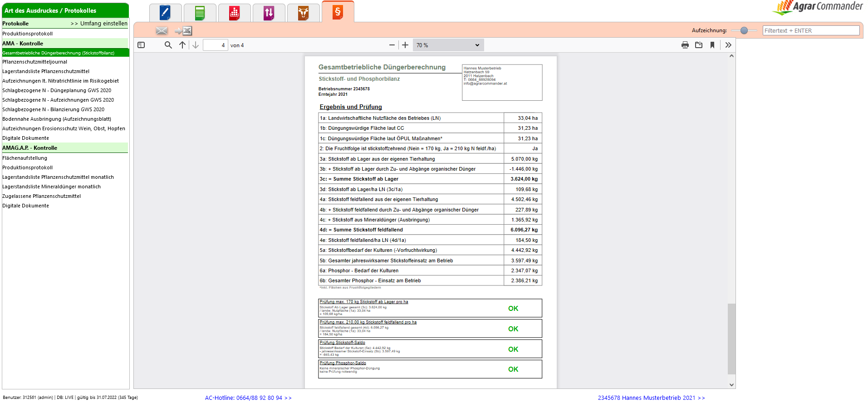Open the red storage chart tab

(234, 13)
